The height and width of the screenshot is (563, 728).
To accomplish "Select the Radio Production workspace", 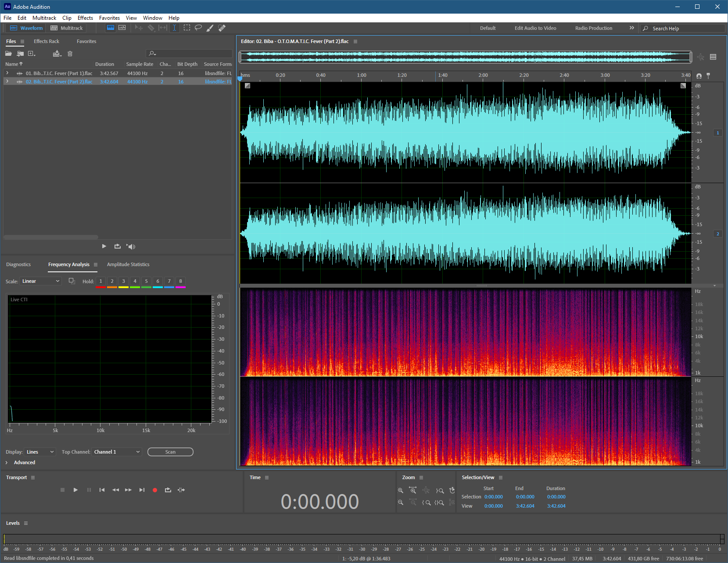I will click(x=594, y=28).
